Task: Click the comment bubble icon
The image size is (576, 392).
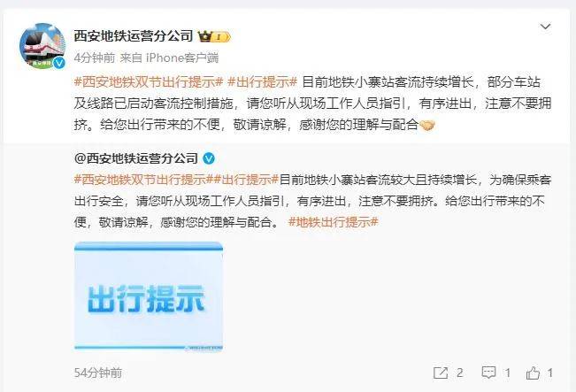Action: 488,373
